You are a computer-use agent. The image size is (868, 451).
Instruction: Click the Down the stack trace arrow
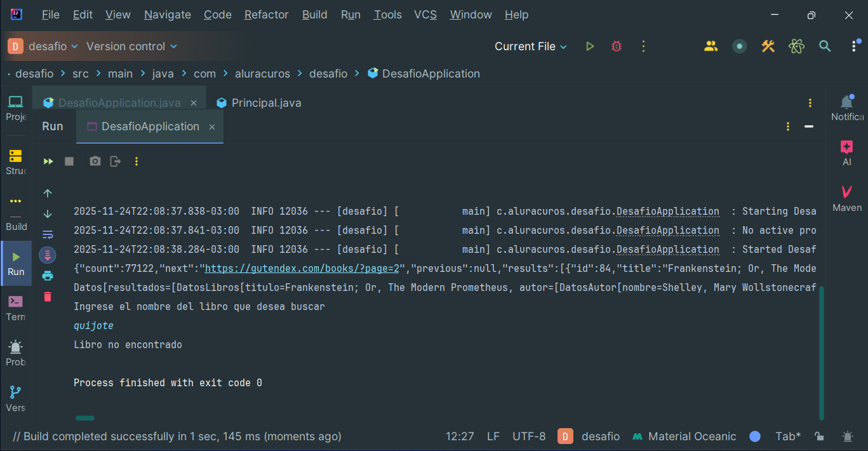pyautogui.click(x=48, y=214)
